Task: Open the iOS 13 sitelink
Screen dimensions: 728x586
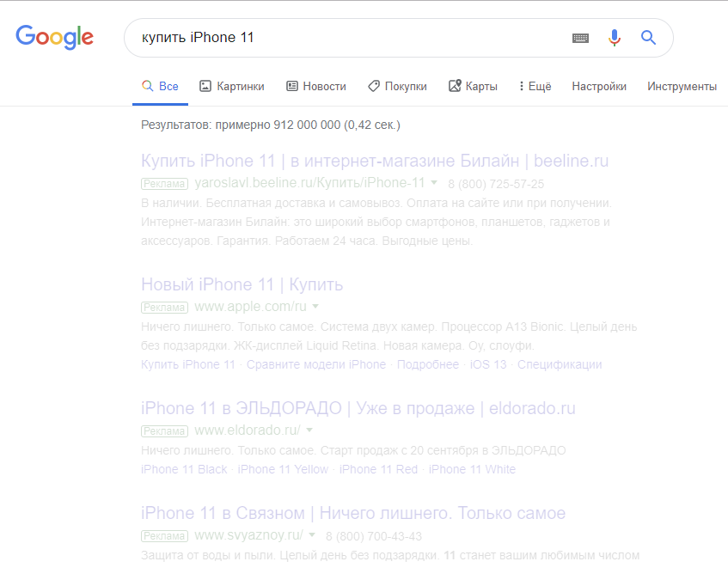Action: (488, 364)
